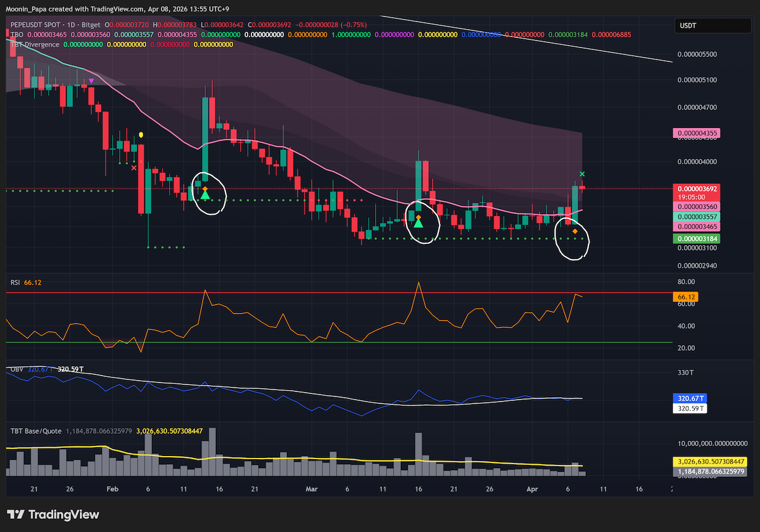Click the TBT Divergence legend label

[x=35, y=44]
